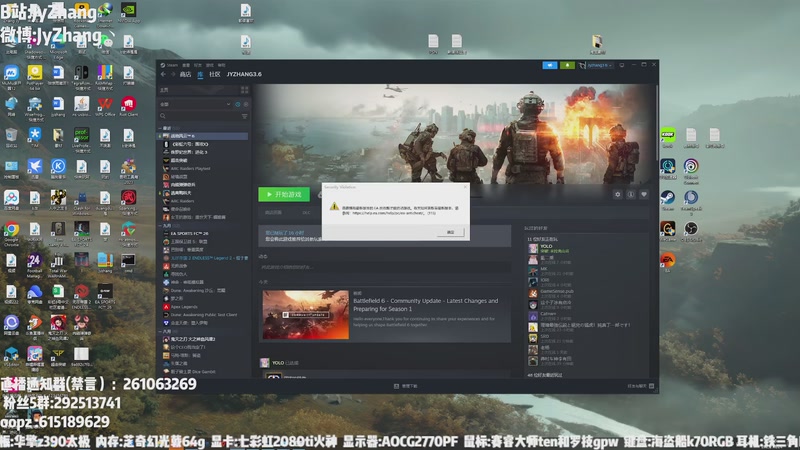Image resolution: width=800 pixels, height=450 pixels.
Task: Close the Security Violation dialog with X
Action: (465, 187)
